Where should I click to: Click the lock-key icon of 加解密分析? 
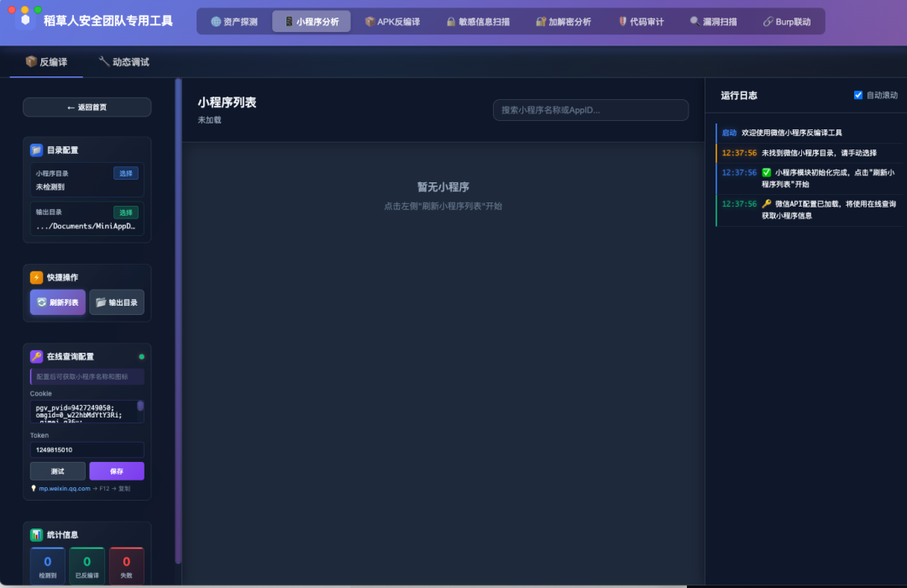click(x=541, y=21)
